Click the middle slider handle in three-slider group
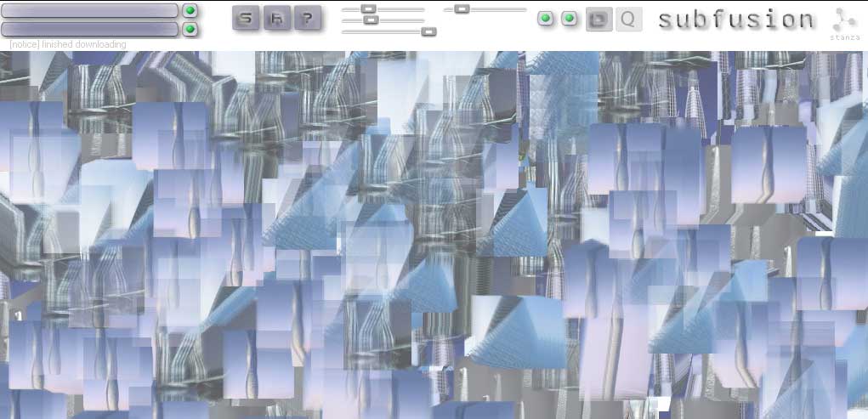This screenshot has height=419, width=868. click(x=371, y=20)
